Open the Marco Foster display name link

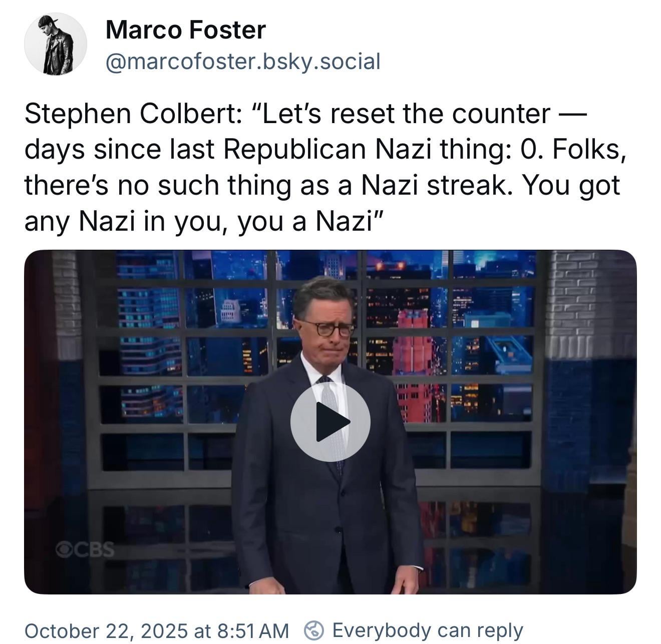(185, 30)
